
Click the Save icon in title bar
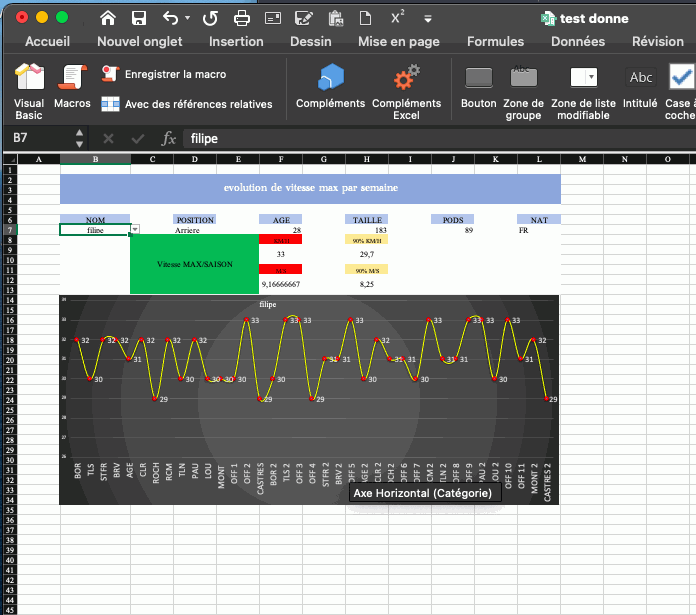pyautogui.click(x=139, y=18)
